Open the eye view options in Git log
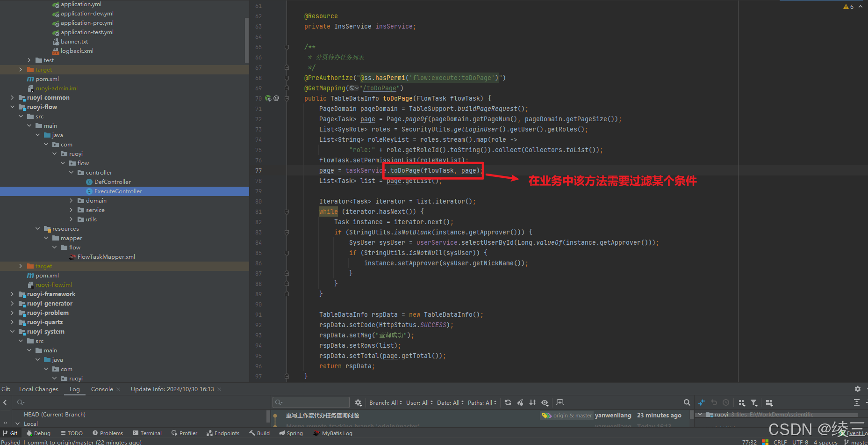868x445 pixels. (545, 402)
